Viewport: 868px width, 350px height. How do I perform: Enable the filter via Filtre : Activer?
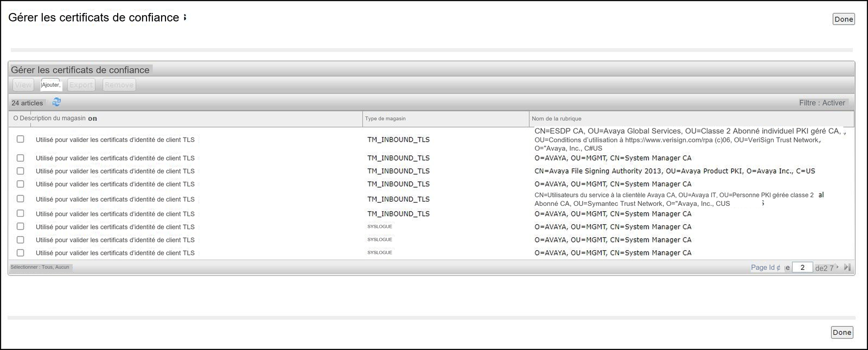pos(822,102)
